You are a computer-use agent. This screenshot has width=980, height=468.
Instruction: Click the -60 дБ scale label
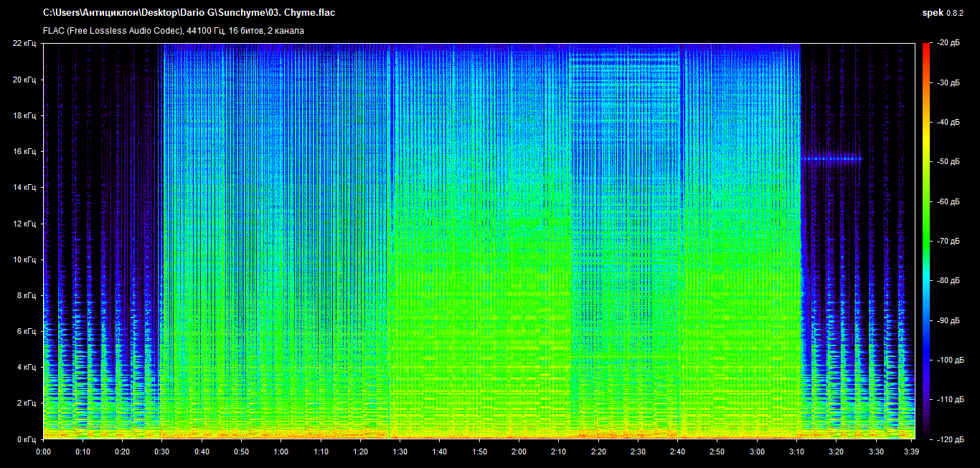click(x=949, y=201)
